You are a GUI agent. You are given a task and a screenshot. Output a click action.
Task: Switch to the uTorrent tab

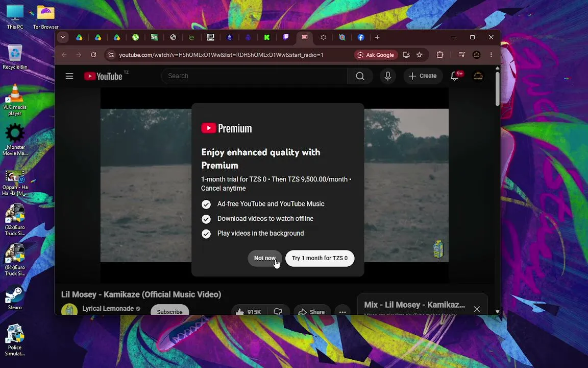(136, 37)
